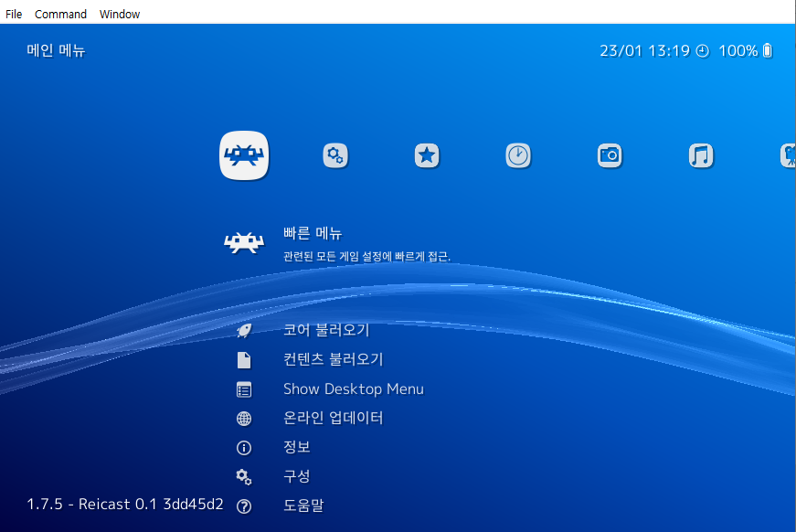796x532 pixels.
Task: Click the info icon beside 정보
Action: [x=244, y=448]
